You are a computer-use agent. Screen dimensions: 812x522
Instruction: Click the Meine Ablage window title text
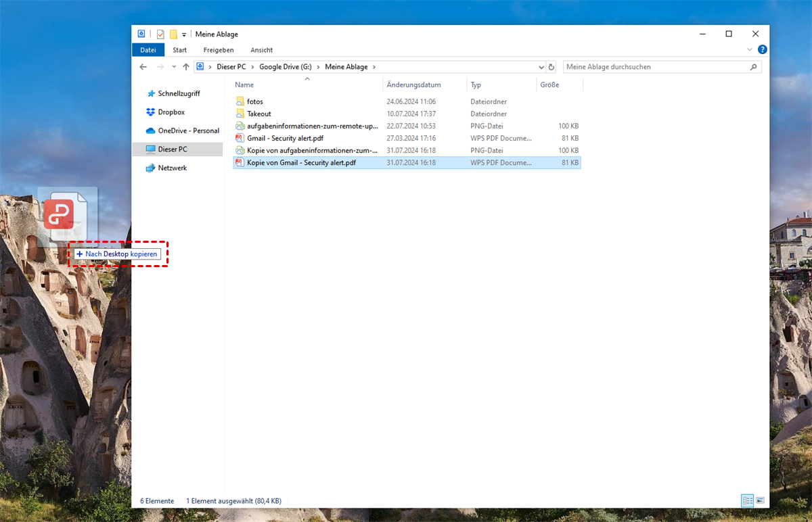pos(217,34)
